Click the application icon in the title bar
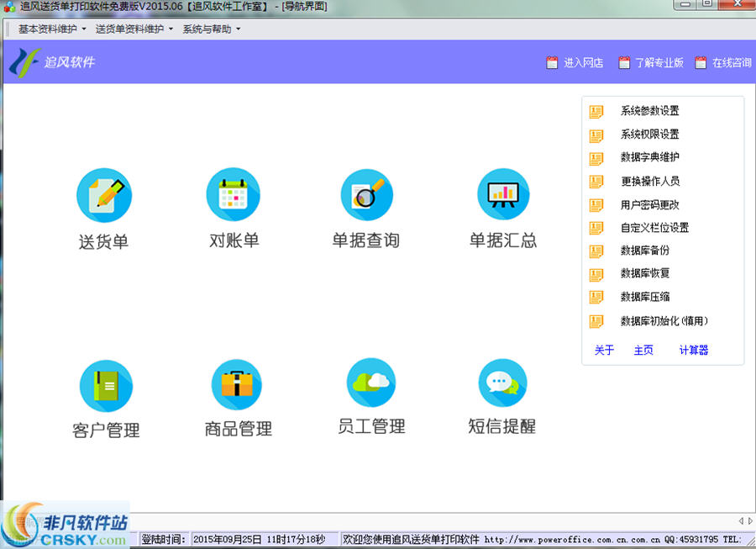This screenshot has width=756, height=549. pos(9,6)
